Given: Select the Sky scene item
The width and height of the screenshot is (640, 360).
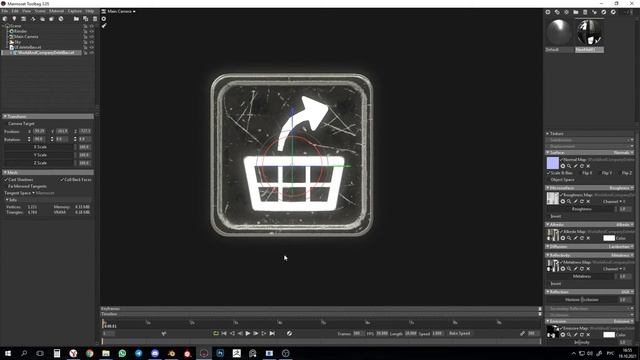Looking at the screenshot, I should click(x=17, y=42).
